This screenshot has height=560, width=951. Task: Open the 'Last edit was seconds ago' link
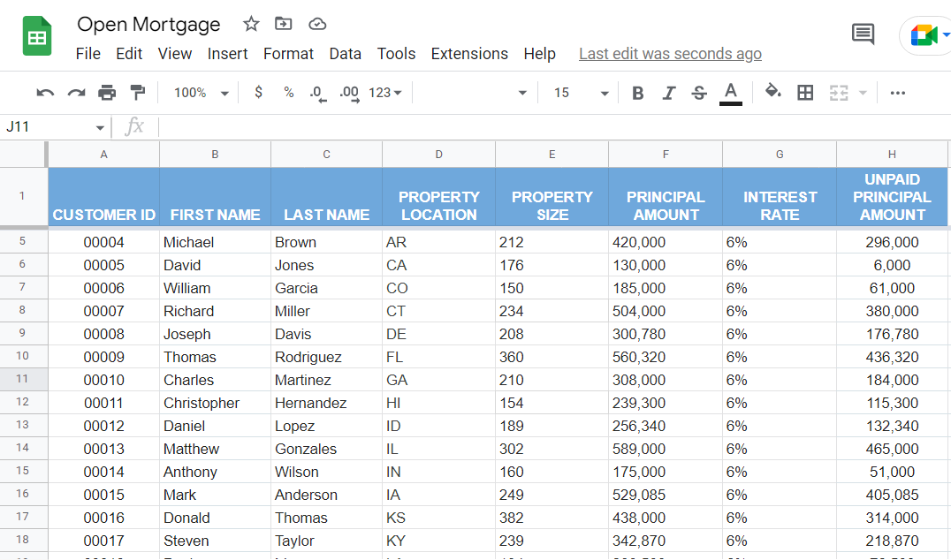pos(670,54)
